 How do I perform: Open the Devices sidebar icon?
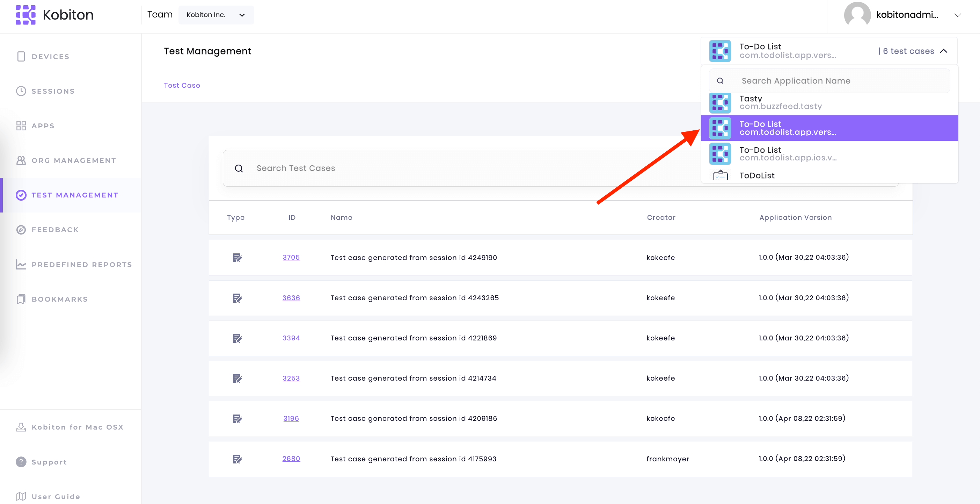[21, 56]
